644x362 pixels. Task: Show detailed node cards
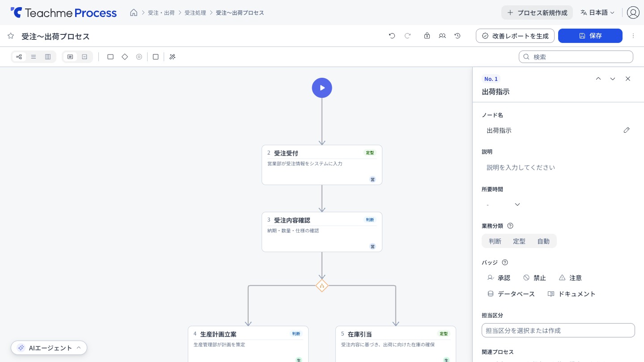click(x=70, y=57)
